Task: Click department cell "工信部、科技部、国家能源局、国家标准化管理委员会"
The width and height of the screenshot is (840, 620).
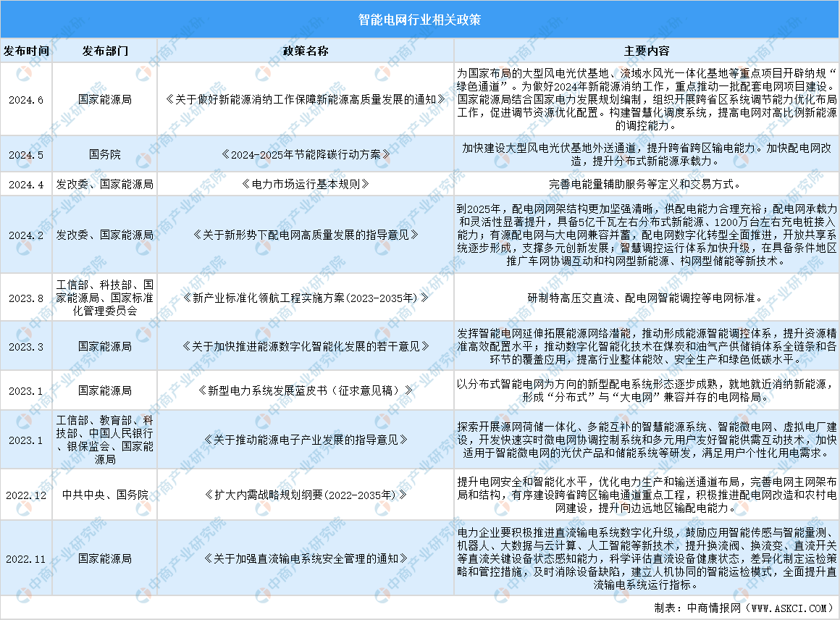Action: [105, 298]
